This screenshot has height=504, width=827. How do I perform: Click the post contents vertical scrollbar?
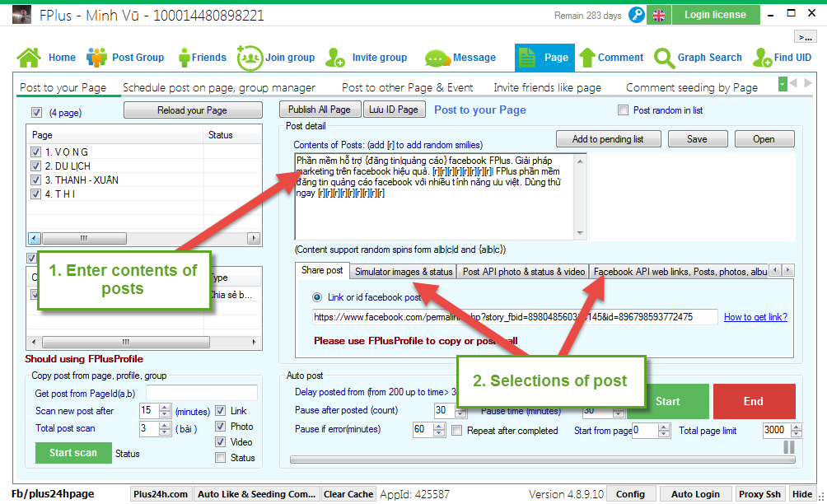(580, 197)
